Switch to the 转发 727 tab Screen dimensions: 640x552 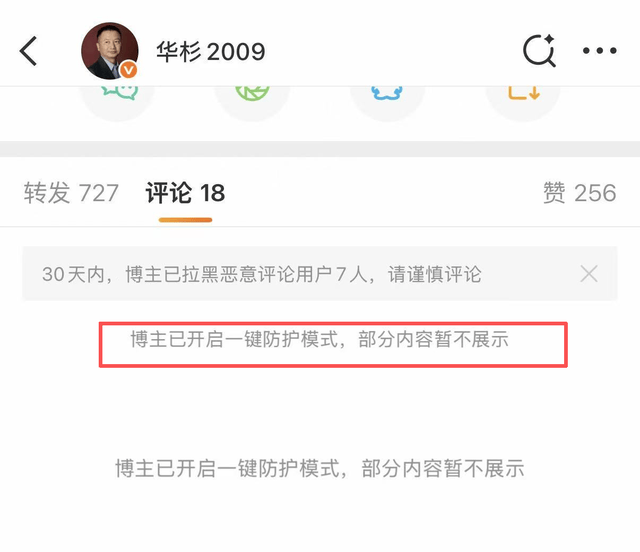[x=71, y=193]
